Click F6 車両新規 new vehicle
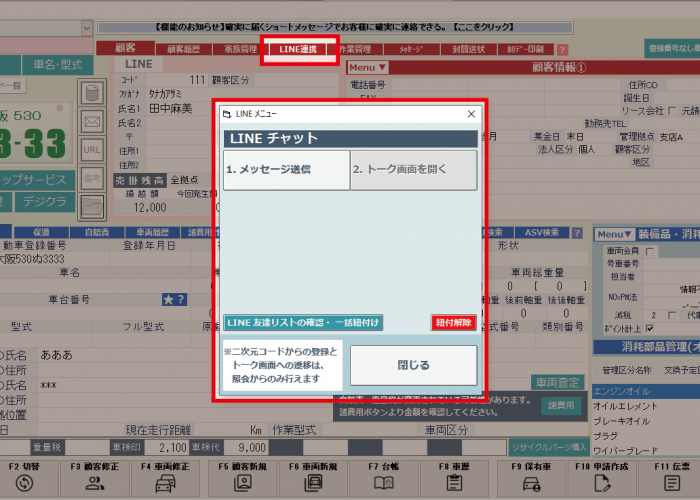Image resolution: width=700 pixels, height=500 pixels. coord(313,478)
